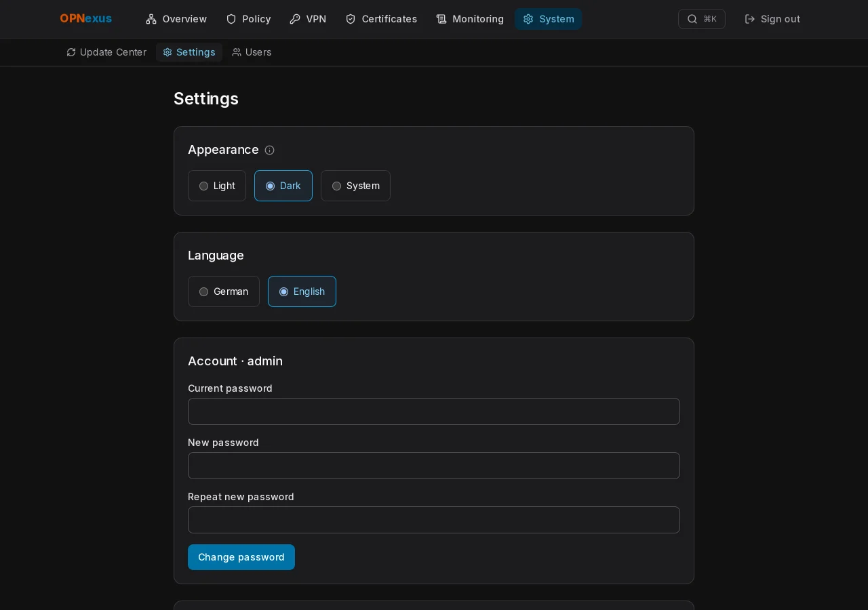Navigate to Certificates
This screenshot has height=610, width=868.
(381, 19)
